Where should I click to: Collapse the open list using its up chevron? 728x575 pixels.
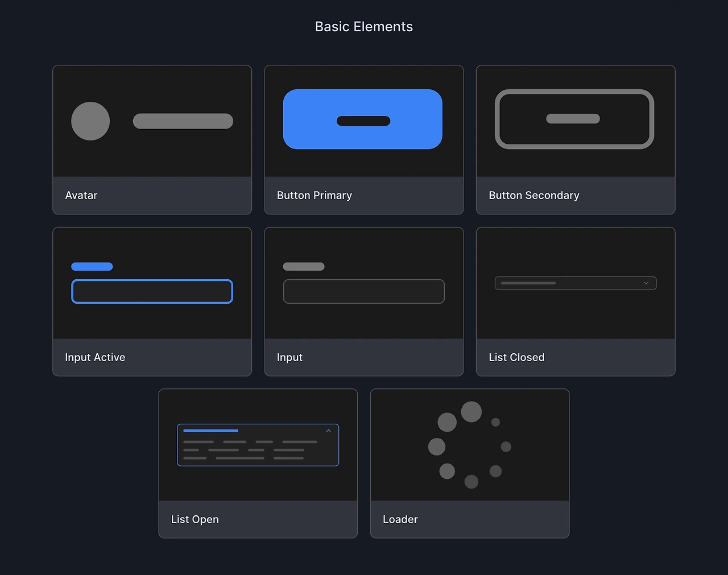[328, 431]
